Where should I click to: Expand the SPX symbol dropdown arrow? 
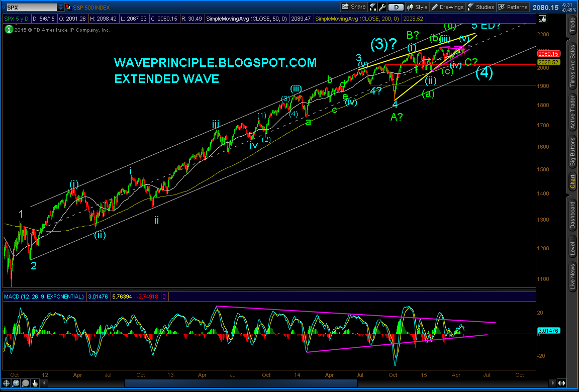(x=60, y=8)
